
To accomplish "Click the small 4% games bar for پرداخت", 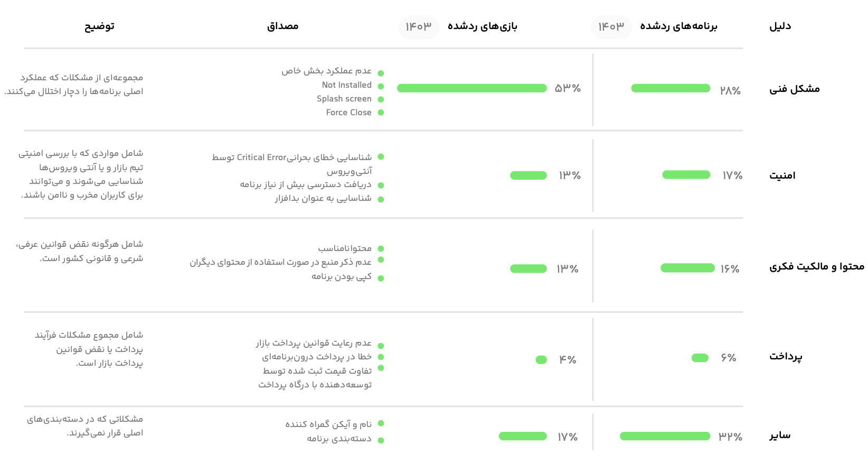I will pyautogui.click(x=541, y=360).
